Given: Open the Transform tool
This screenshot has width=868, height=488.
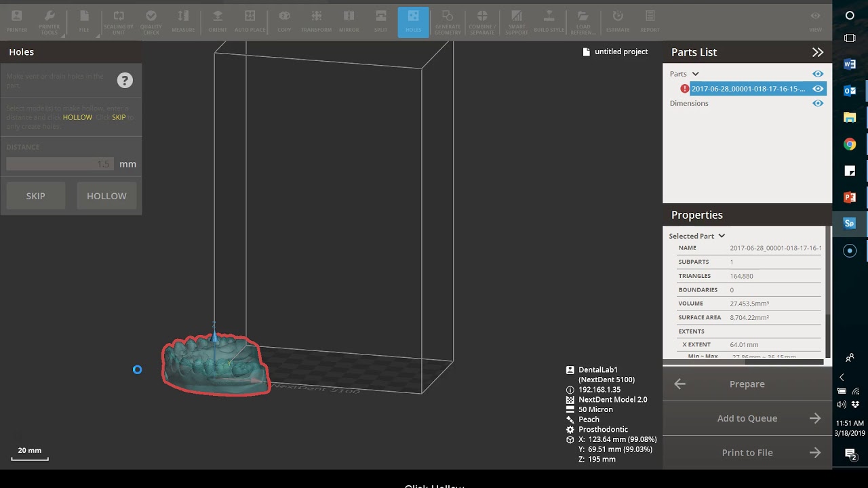Looking at the screenshot, I should (316, 21).
